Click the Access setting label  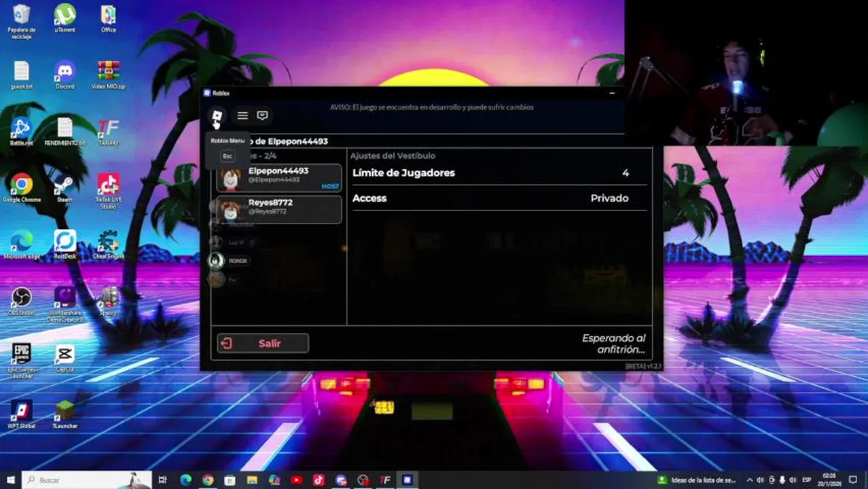[369, 198]
